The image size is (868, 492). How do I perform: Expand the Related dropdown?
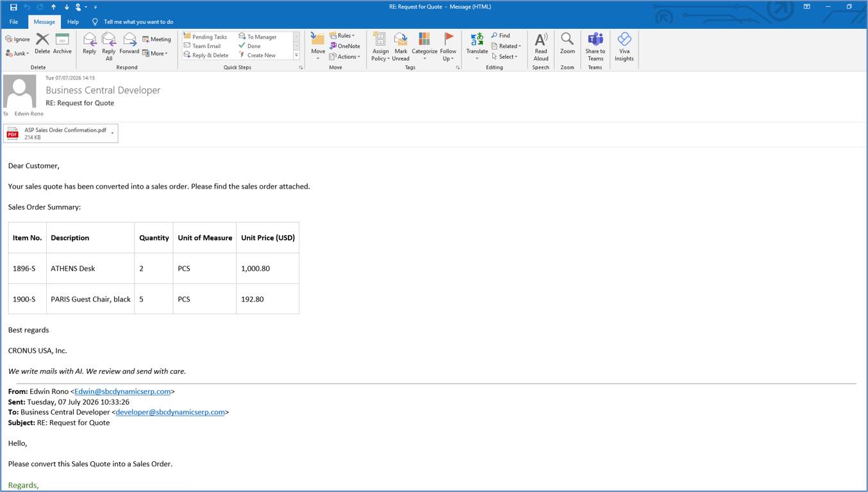click(506, 46)
